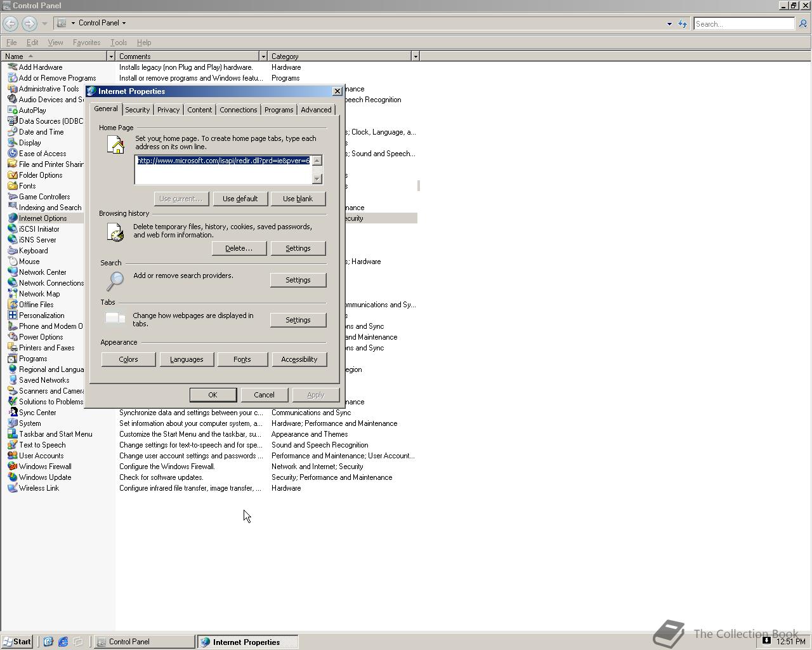
Task: Open Search providers Settings
Action: click(x=298, y=280)
